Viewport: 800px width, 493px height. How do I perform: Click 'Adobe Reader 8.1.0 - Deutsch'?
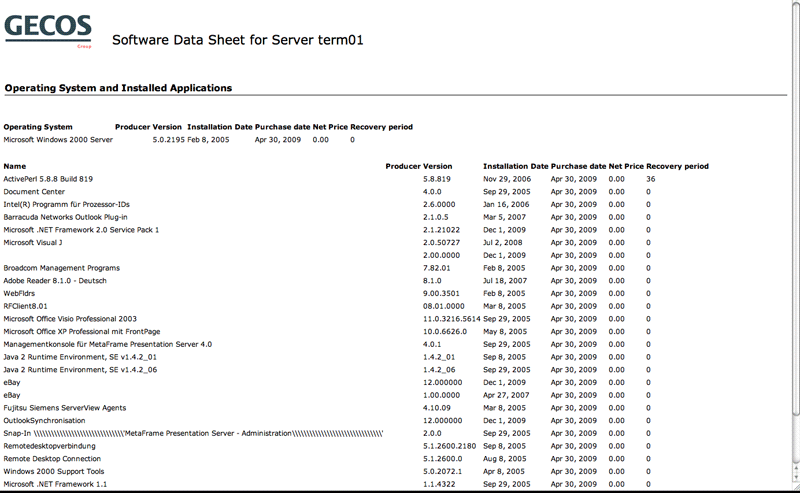coord(55,281)
